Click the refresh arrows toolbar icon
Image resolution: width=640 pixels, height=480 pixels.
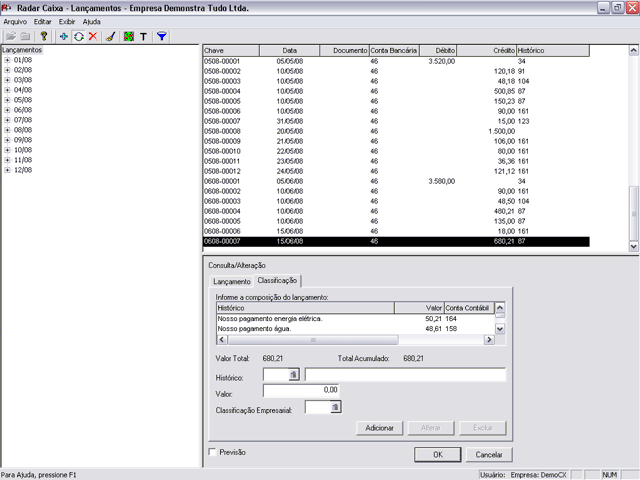[x=79, y=35]
